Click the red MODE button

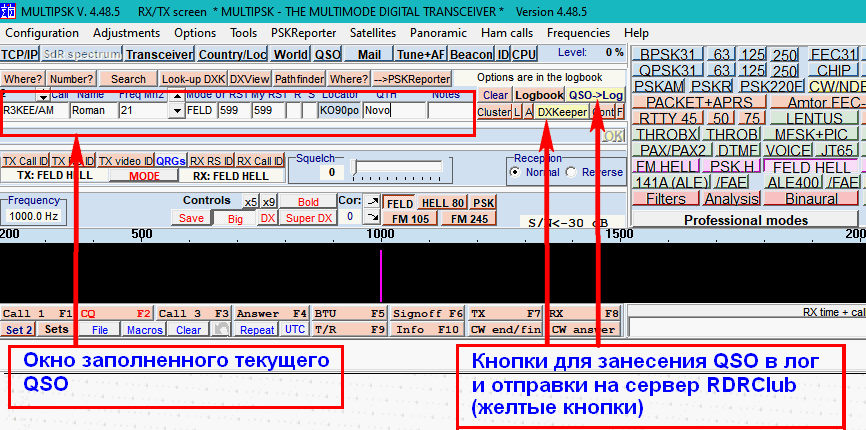pos(144,176)
